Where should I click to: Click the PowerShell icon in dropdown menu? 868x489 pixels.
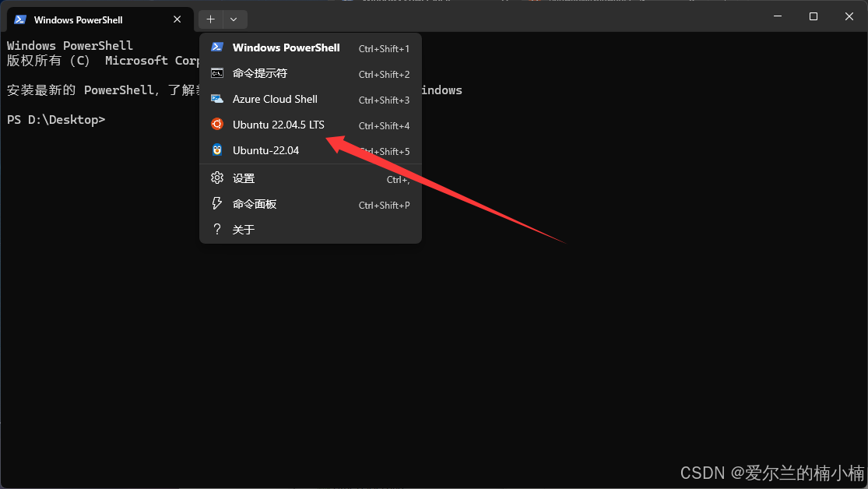(x=217, y=47)
